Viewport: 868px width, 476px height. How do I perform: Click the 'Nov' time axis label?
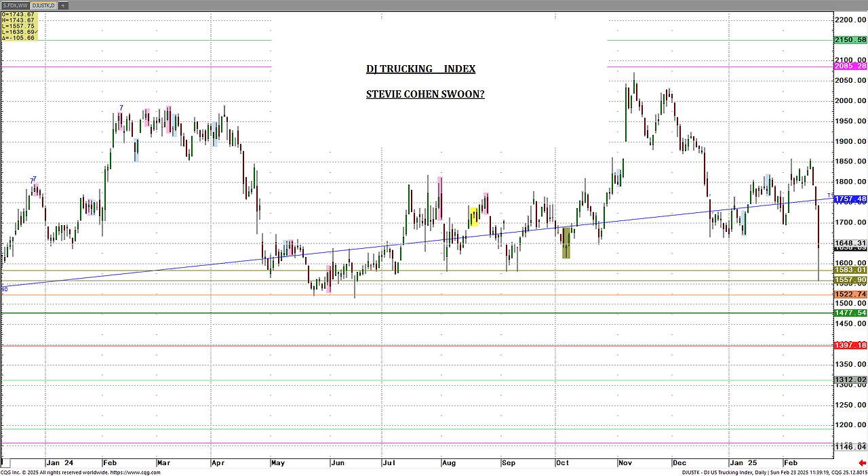click(625, 464)
